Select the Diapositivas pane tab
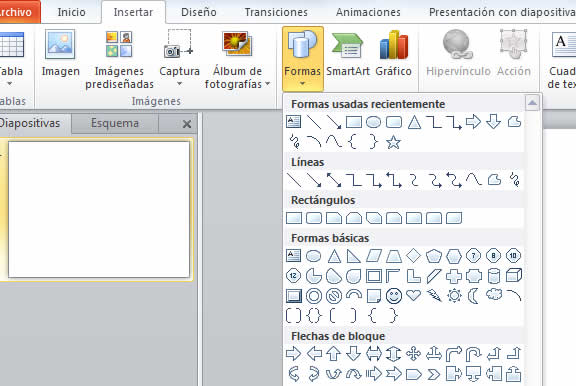576x386 pixels. point(29,123)
